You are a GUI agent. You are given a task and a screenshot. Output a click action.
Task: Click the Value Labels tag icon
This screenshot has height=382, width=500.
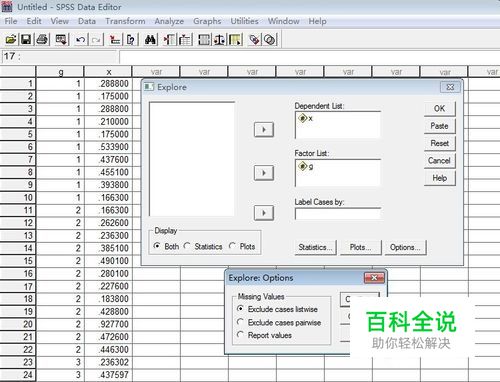click(x=255, y=40)
